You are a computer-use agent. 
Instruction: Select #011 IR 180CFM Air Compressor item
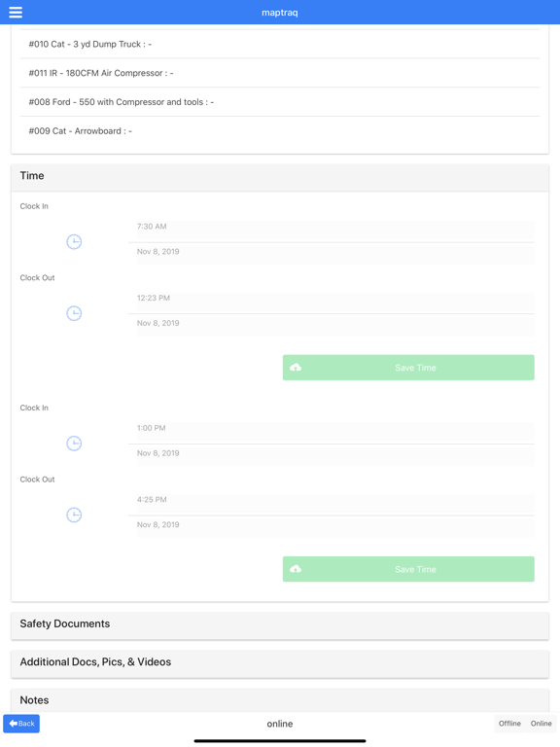(x=280, y=73)
